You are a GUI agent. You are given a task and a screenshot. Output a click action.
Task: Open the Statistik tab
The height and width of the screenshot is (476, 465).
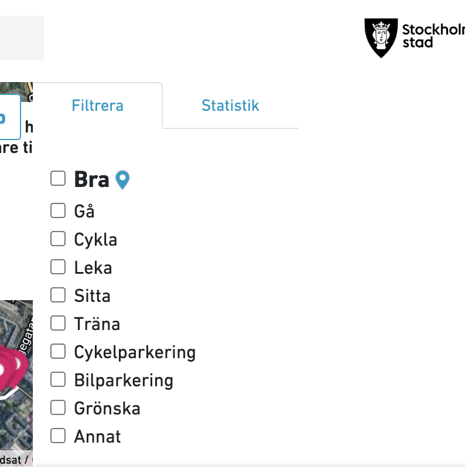click(x=230, y=106)
